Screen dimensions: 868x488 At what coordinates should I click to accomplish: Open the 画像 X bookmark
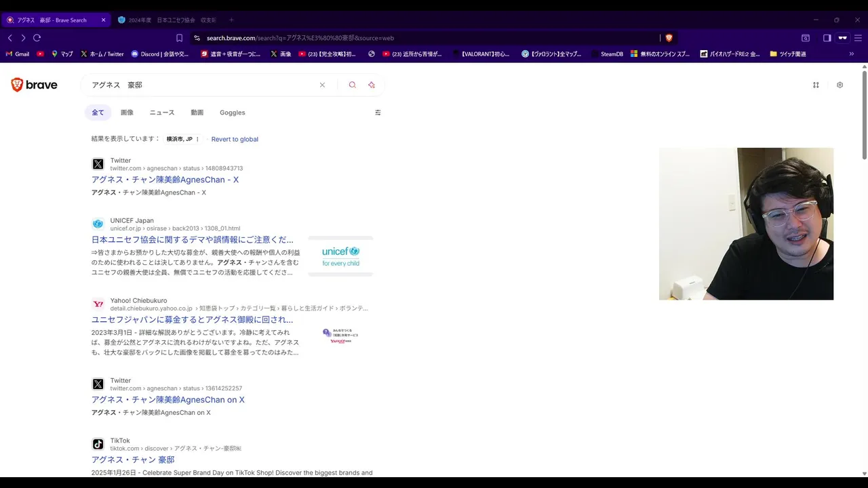coord(281,54)
